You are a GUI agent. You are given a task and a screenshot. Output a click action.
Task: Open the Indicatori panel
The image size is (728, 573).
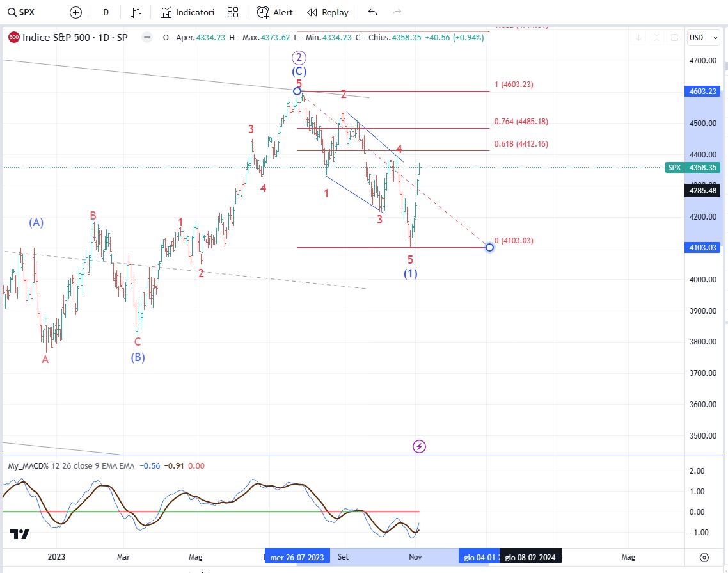coord(187,13)
